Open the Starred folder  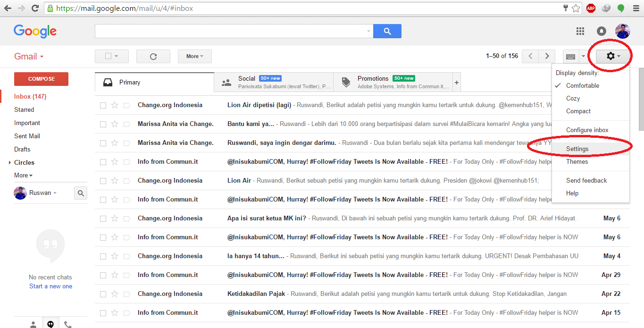24,109
